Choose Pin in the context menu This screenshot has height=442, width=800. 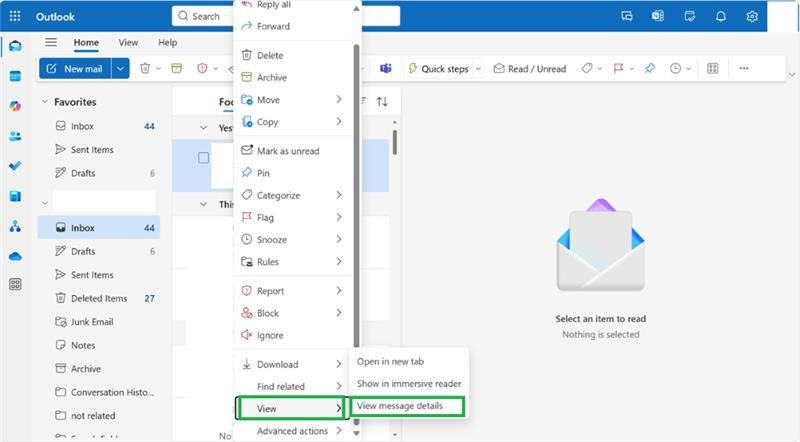pos(292,173)
